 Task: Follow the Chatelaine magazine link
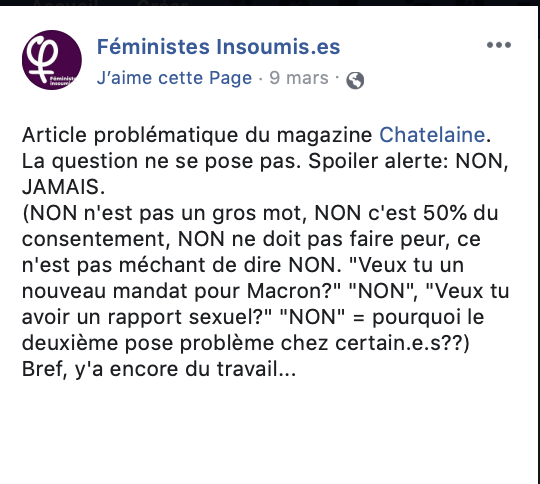[x=432, y=135]
